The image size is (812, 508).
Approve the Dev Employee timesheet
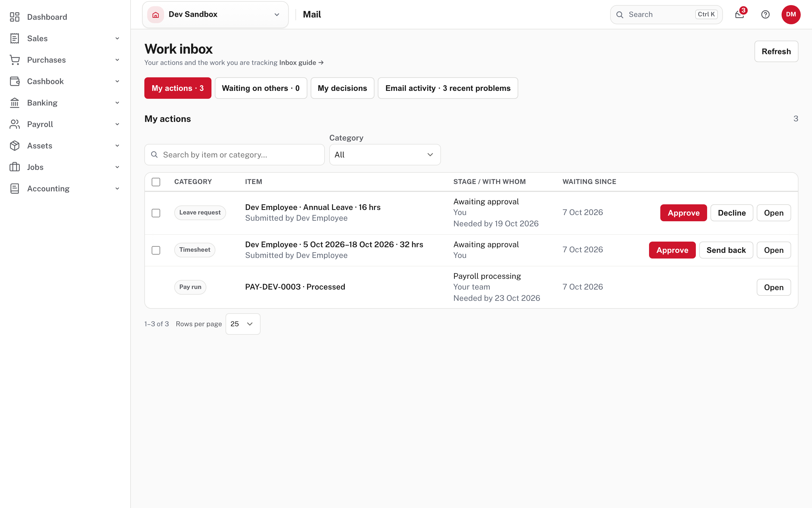672,250
